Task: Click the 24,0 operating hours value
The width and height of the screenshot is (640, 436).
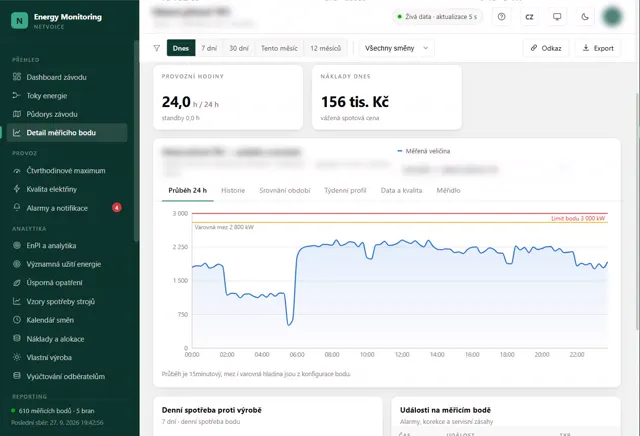Action: (x=176, y=102)
